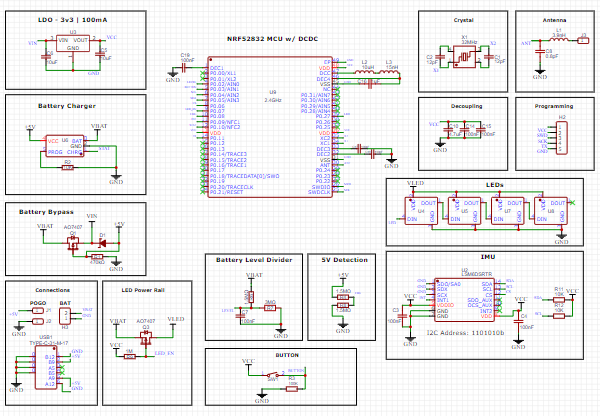Select the "Decoupling" heading
The height and width of the screenshot is (416, 600).
466,106
